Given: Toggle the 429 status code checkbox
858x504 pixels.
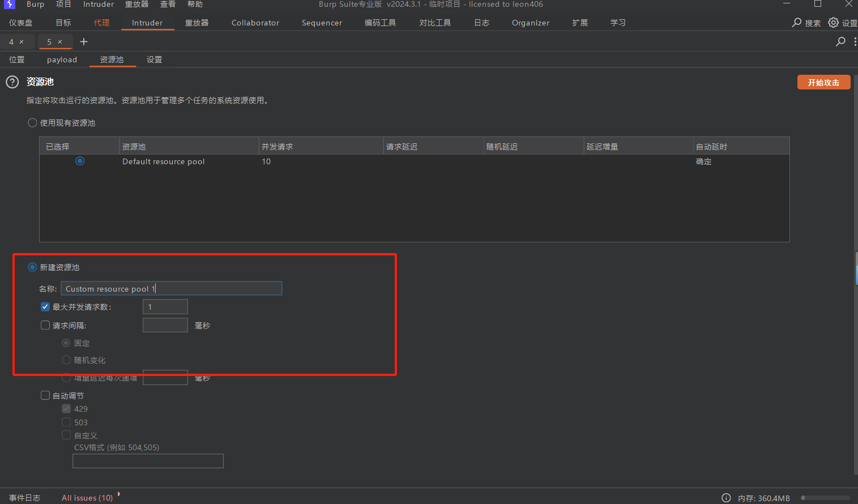Looking at the screenshot, I should coord(66,409).
